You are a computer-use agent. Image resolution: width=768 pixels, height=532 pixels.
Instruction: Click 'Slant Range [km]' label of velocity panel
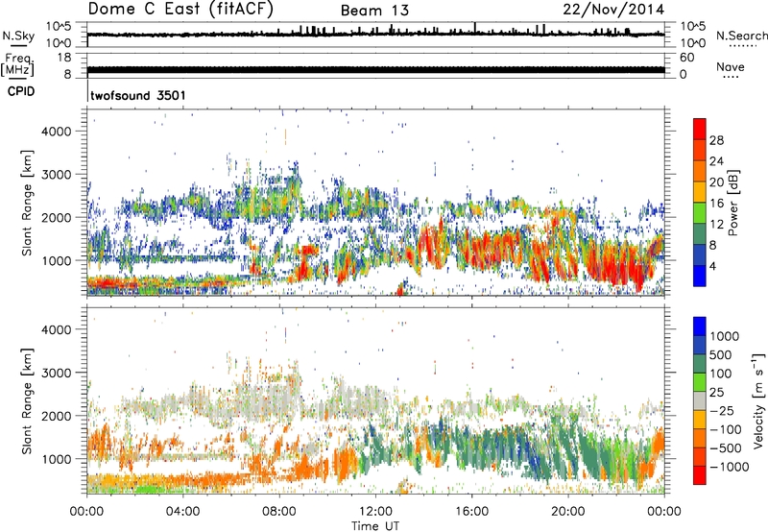pos(27,401)
